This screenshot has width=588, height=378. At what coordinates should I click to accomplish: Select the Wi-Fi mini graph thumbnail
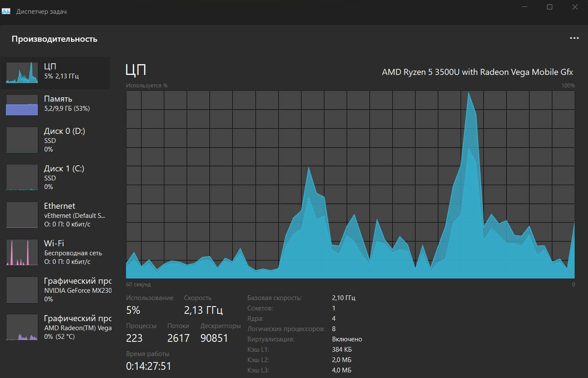pyautogui.click(x=22, y=252)
